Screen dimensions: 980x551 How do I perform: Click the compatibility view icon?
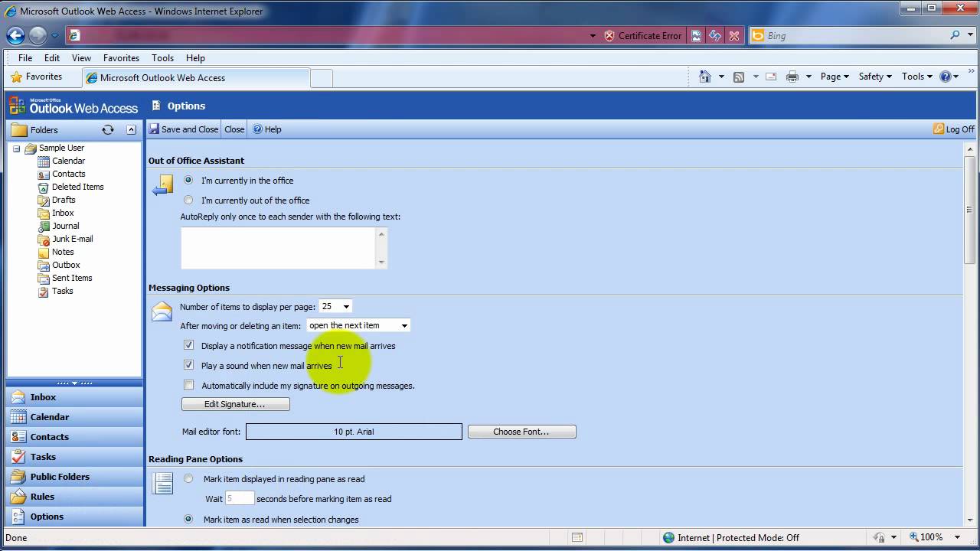click(696, 35)
